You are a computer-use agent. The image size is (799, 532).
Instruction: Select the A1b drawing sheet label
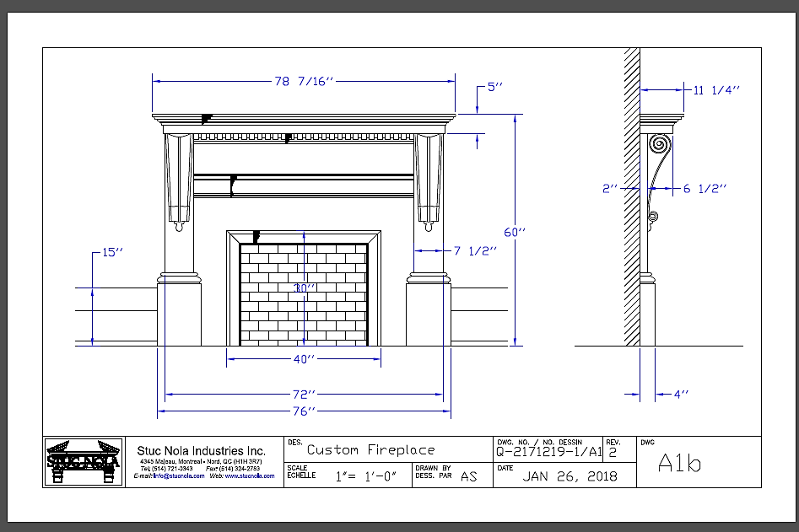(681, 464)
